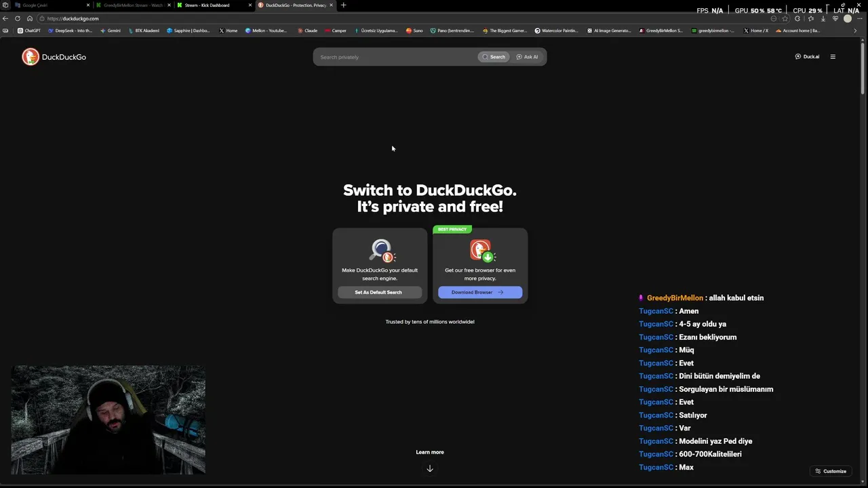Click the streamer webcam overlay
The width and height of the screenshot is (868, 488).
click(x=108, y=420)
